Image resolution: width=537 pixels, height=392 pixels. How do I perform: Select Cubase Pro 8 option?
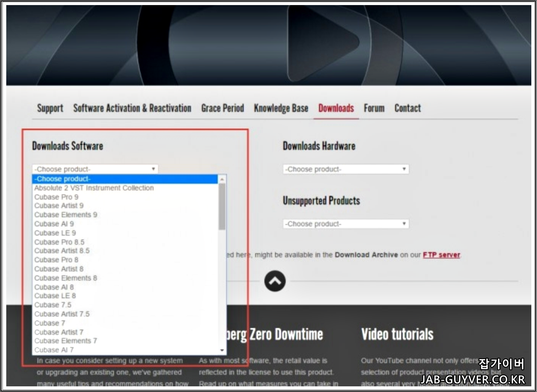[x=125, y=260]
